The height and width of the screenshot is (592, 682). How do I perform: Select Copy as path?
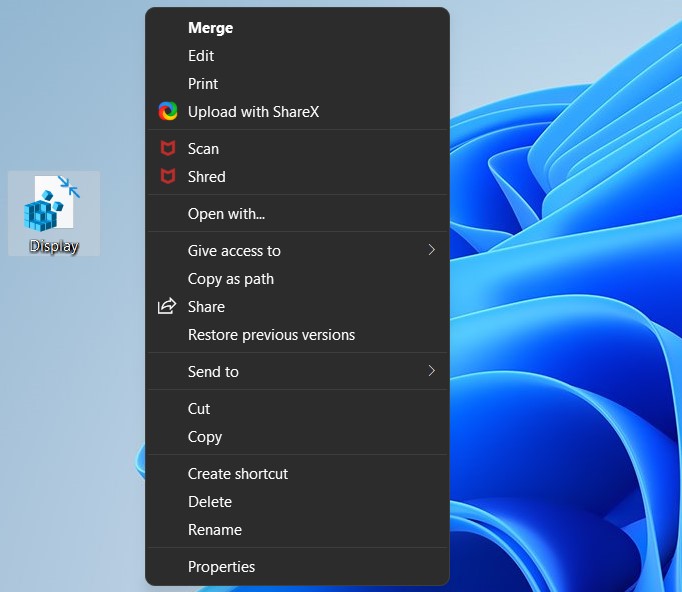point(231,279)
